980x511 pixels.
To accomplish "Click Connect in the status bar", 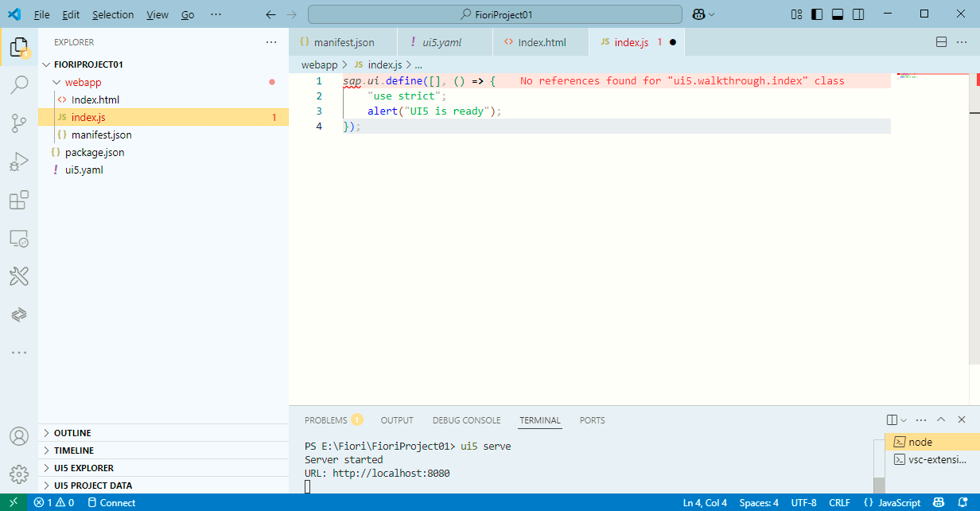I will [111, 502].
